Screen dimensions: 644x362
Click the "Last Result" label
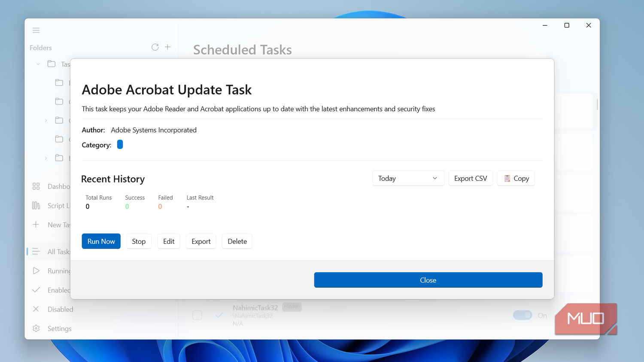(x=200, y=198)
